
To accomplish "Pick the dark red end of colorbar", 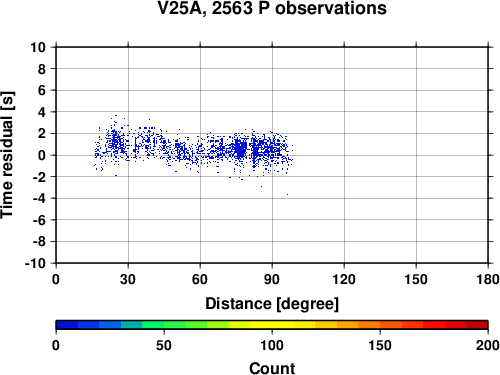I will [477, 325].
